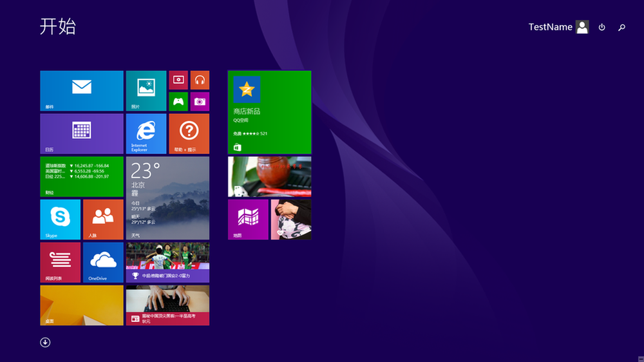Open the small Camera tile
This screenshot has width=644, height=362.
pos(200,102)
